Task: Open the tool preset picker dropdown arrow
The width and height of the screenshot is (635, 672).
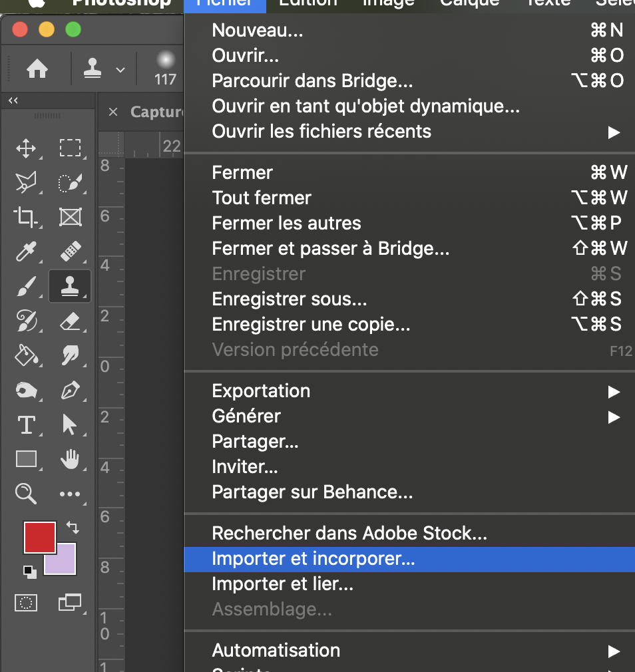Action: click(120, 69)
